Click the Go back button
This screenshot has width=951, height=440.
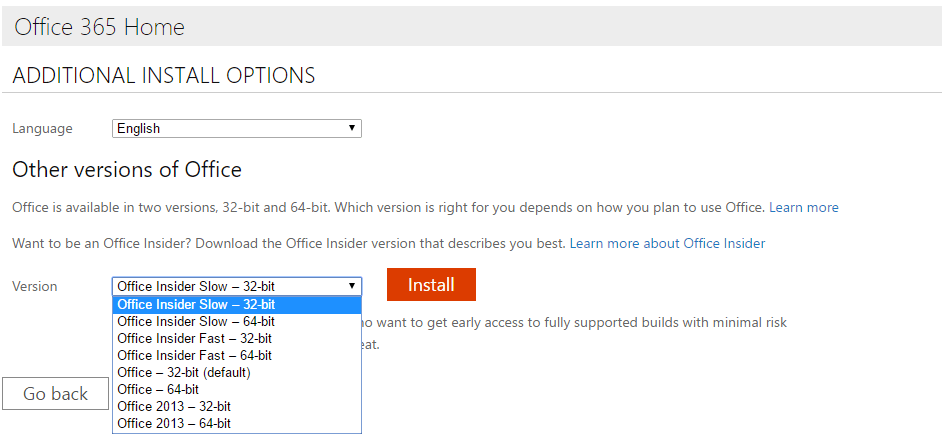tap(56, 394)
